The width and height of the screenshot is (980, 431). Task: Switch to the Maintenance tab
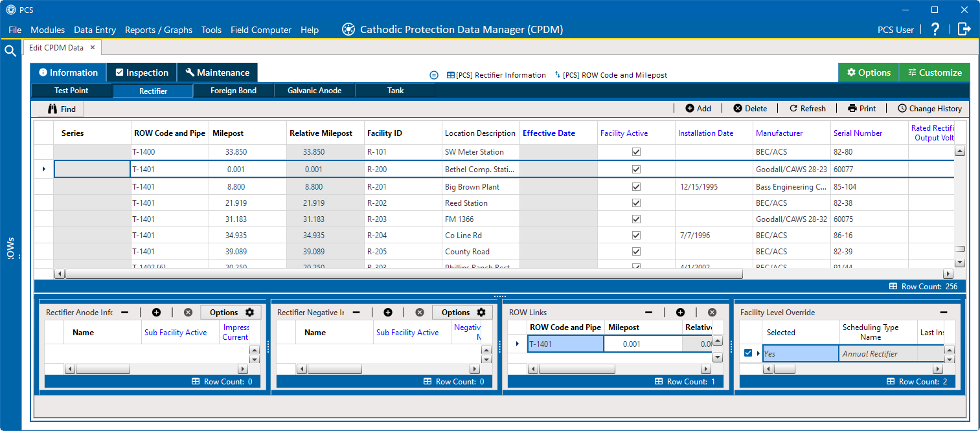pos(217,72)
